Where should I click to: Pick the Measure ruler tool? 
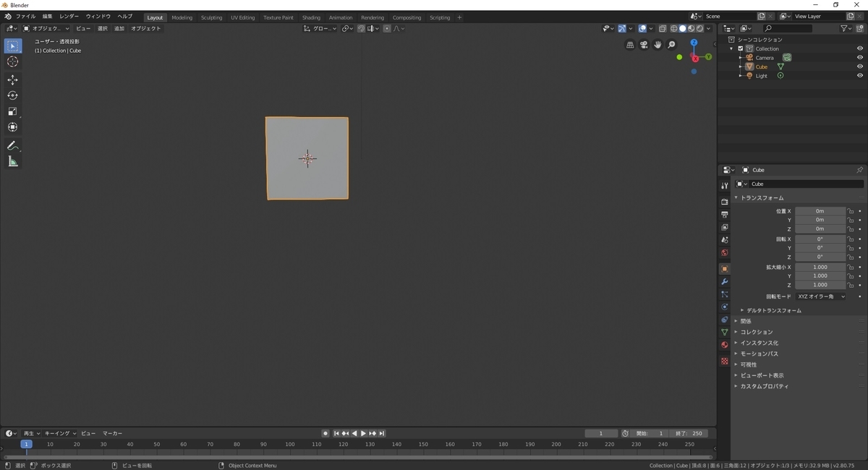(12, 161)
